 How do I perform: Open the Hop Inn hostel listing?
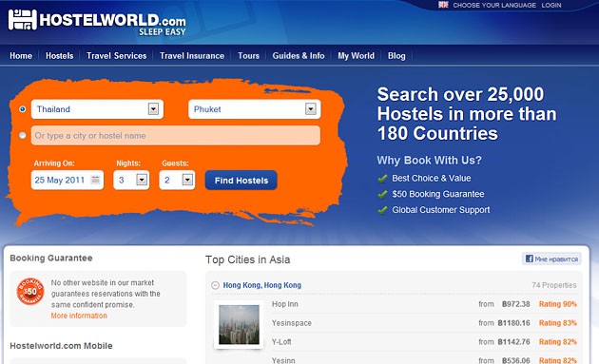click(285, 304)
